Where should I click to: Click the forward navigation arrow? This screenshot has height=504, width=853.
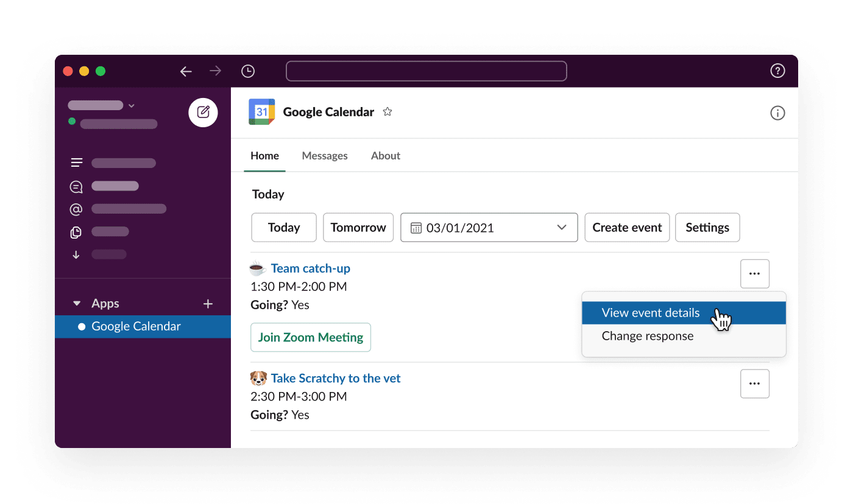point(215,71)
